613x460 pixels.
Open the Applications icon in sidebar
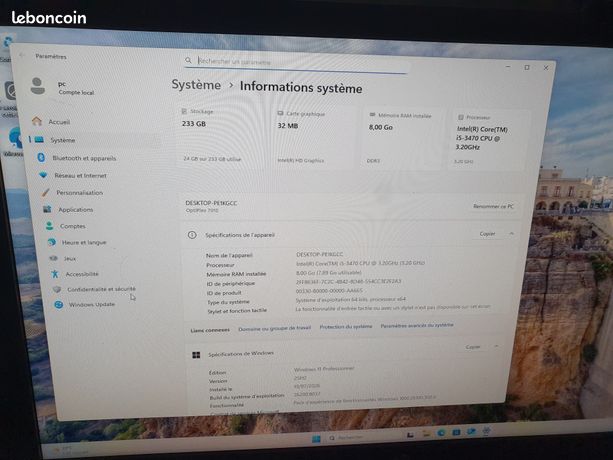pos(47,209)
